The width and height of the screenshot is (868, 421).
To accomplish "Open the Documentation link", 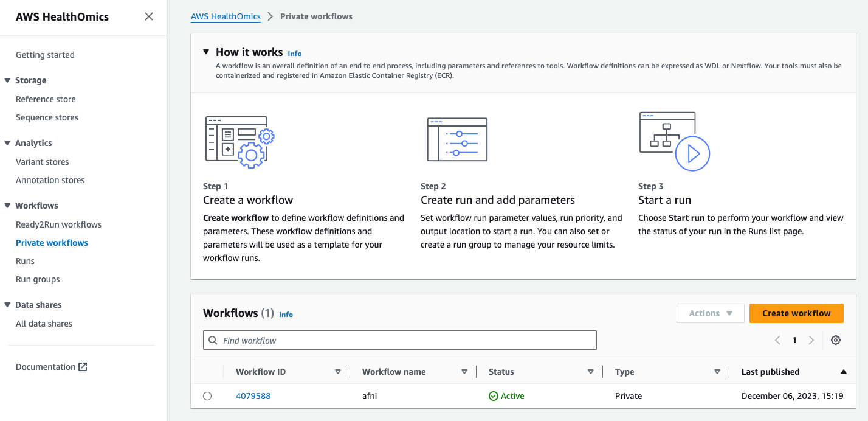I will pyautogui.click(x=46, y=367).
